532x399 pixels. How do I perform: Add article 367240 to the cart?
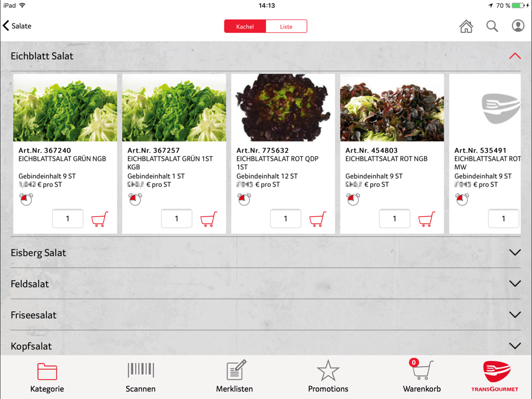click(100, 219)
